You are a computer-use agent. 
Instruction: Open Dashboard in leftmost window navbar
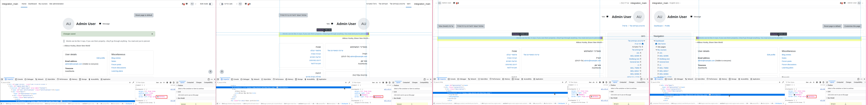32,4
